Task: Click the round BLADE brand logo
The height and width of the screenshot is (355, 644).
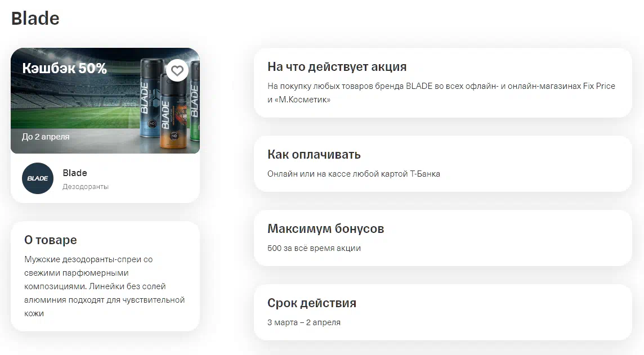Action: point(38,178)
